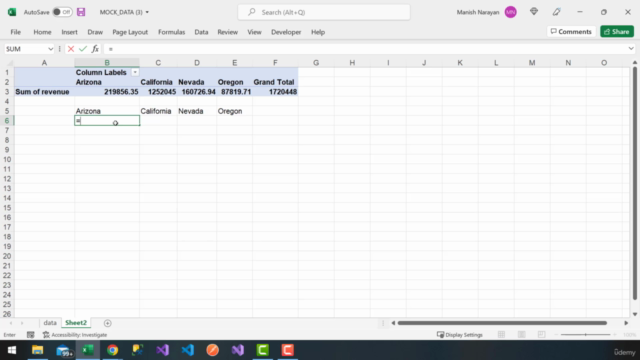The height and width of the screenshot is (360, 640).
Task: Cancel formula entry with X icon
Action: 71,49
